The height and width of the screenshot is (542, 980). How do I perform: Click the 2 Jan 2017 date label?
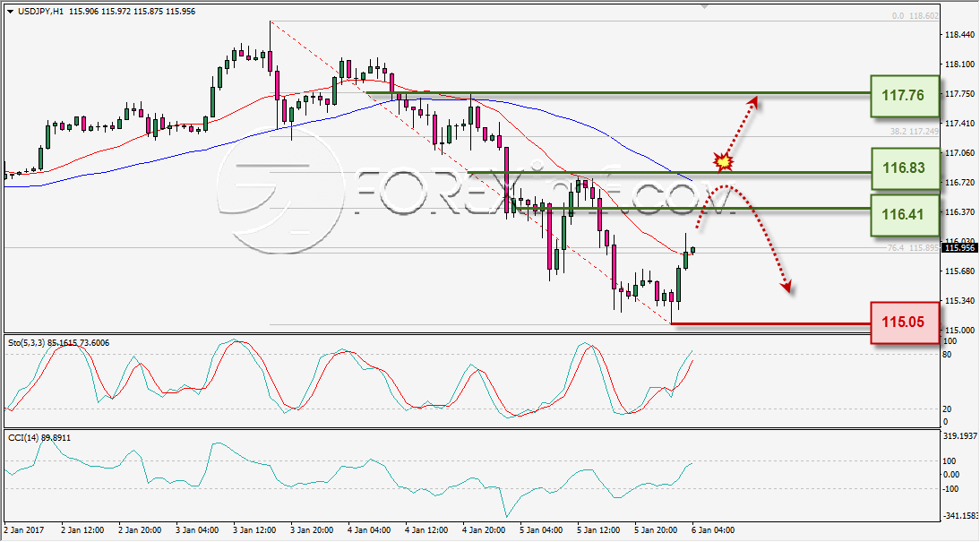(x=25, y=530)
